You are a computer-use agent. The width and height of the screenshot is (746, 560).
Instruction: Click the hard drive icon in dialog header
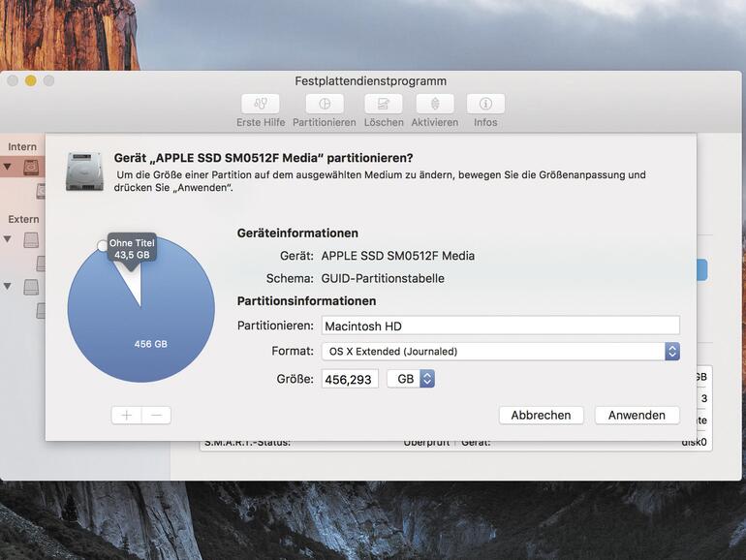click(x=84, y=171)
